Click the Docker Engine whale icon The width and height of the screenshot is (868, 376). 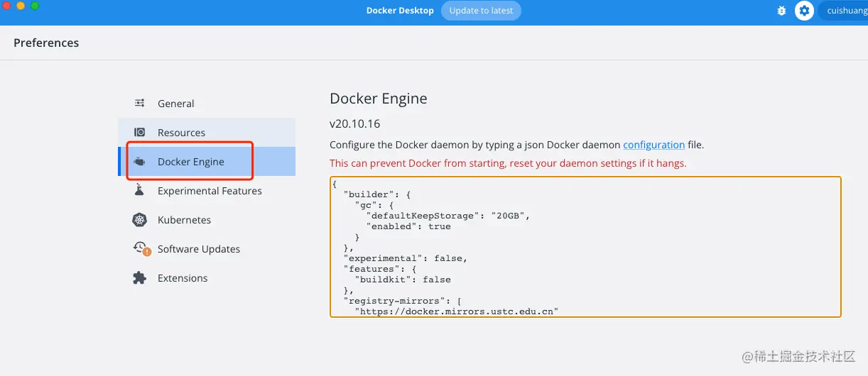point(140,162)
